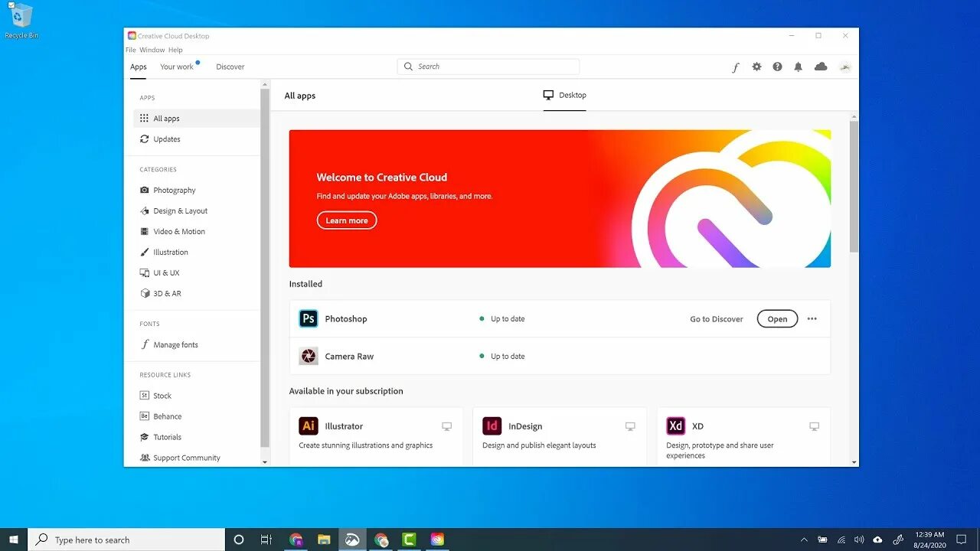Click the XD app icon
The image size is (980, 551).
pos(676,426)
